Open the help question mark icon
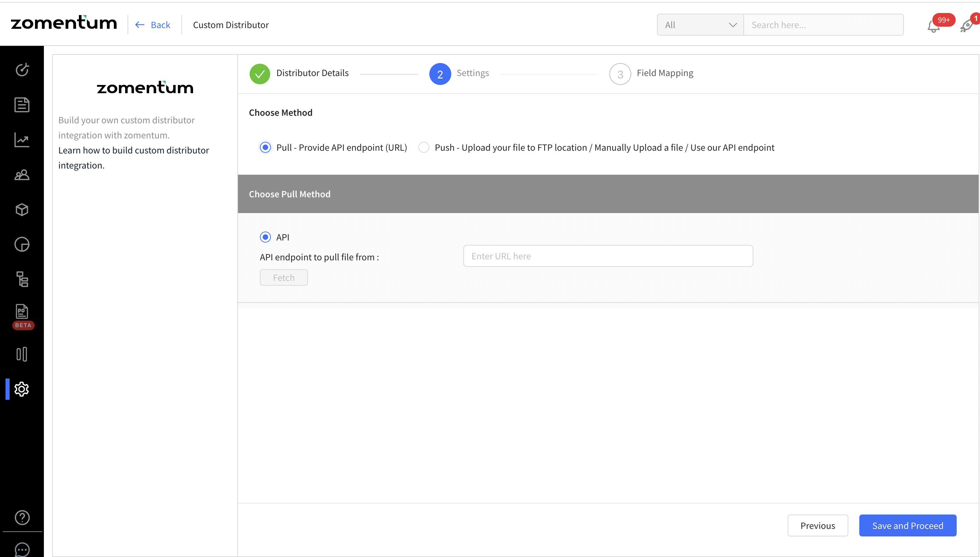 (22, 517)
